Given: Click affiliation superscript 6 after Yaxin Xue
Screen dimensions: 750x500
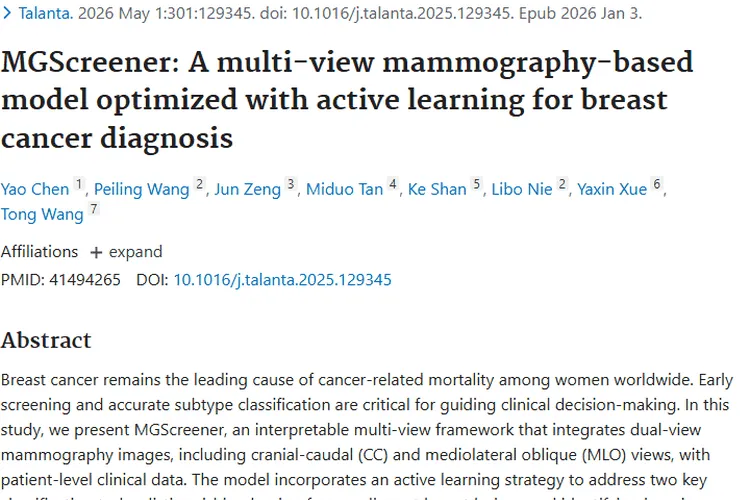Looking at the screenshot, I should tap(657, 185).
